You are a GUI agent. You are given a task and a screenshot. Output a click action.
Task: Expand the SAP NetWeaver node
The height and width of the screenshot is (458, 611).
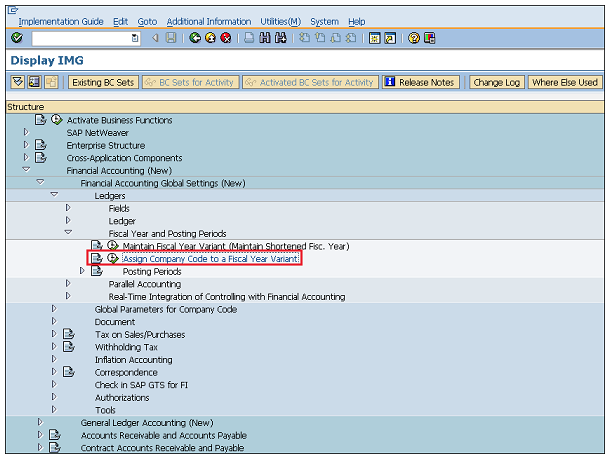click(x=27, y=132)
